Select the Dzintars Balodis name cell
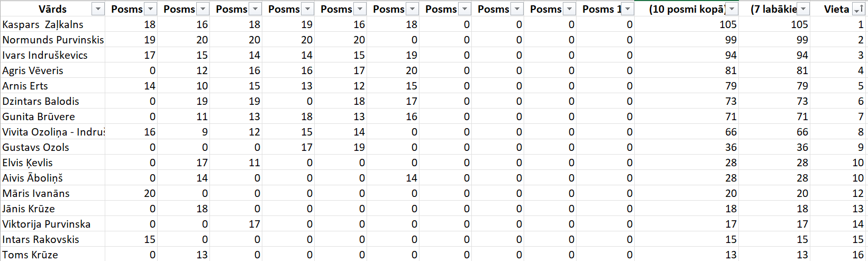Image resolution: width=868 pixels, height=261 pixels. coord(52,101)
